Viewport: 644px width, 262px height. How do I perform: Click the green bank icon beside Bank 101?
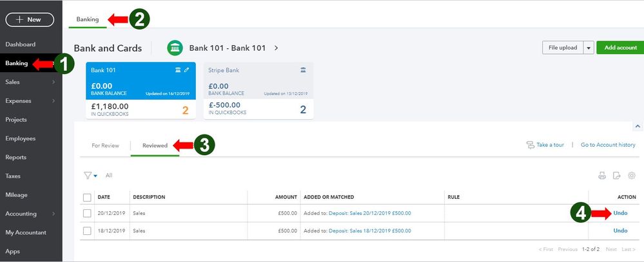(x=175, y=48)
